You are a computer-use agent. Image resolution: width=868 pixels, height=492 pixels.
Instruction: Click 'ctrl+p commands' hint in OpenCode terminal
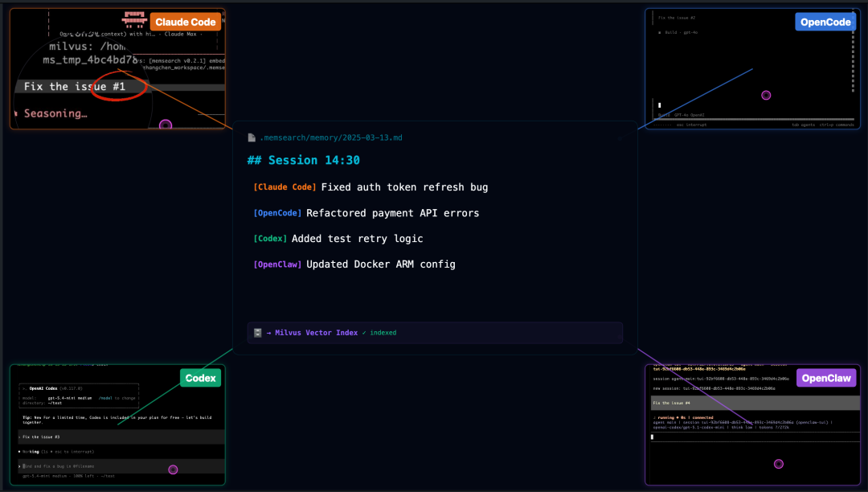(x=837, y=125)
